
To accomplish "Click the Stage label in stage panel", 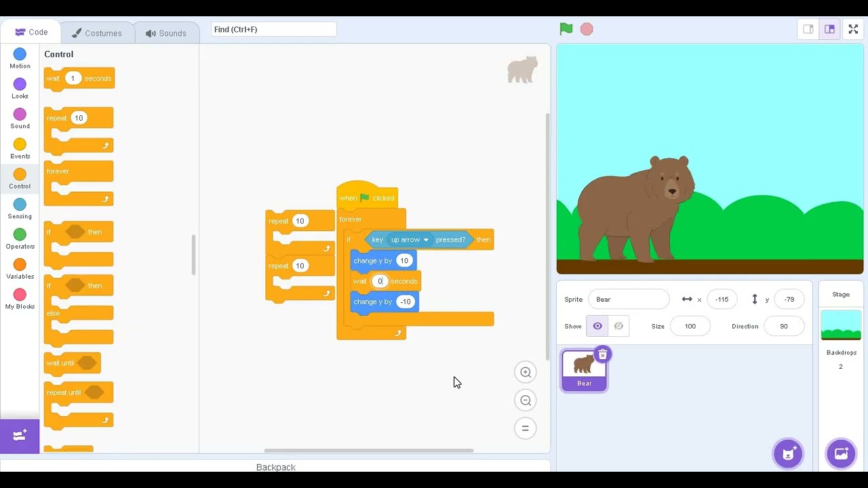I will [x=841, y=294].
